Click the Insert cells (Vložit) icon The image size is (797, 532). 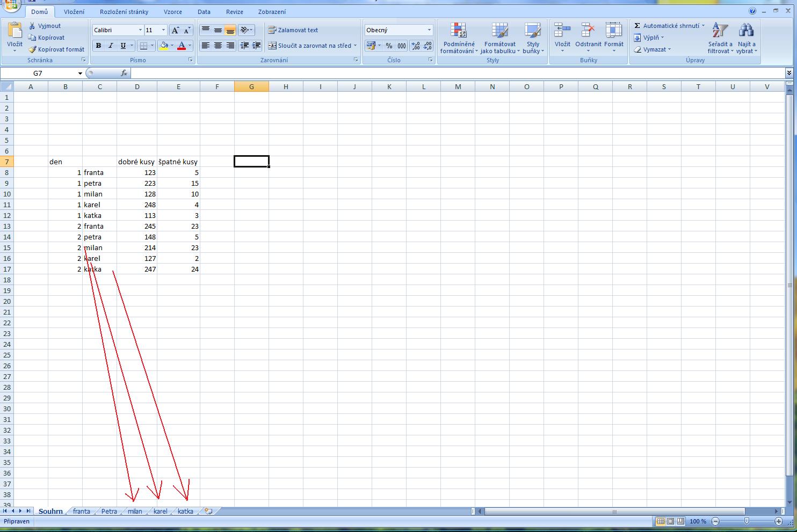pos(562,30)
